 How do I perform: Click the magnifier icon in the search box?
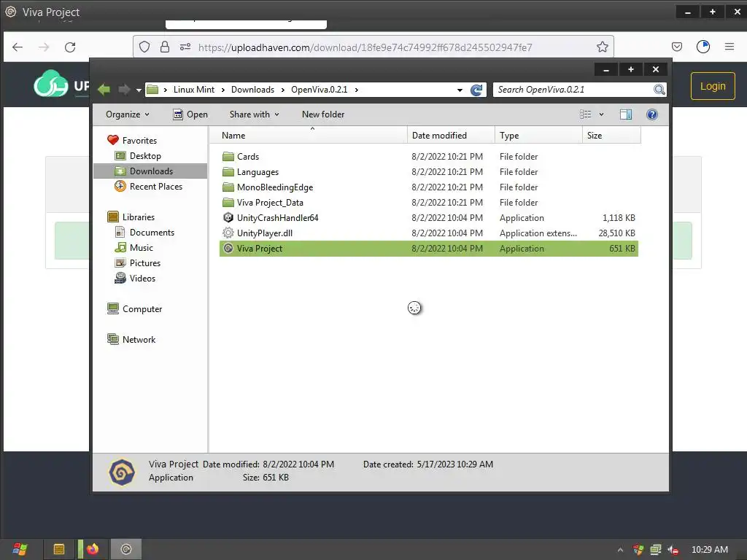(x=659, y=90)
